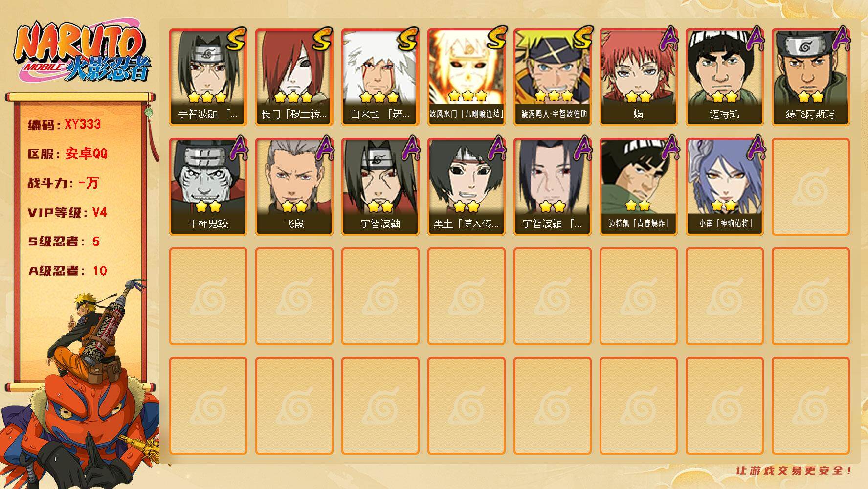Screen dimensions: 868x489
Task: Select 小南「神驹佑将」 card
Action: pos(724,186)
